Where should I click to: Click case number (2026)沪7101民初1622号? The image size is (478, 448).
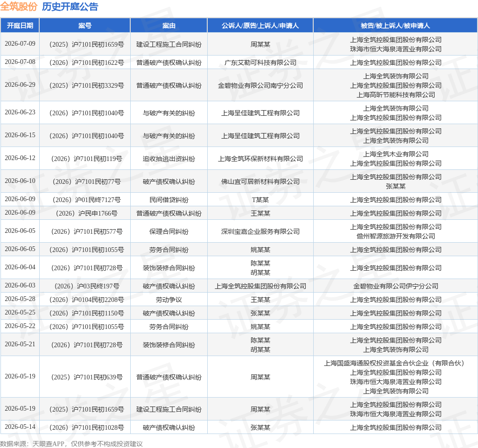(86, 63)
